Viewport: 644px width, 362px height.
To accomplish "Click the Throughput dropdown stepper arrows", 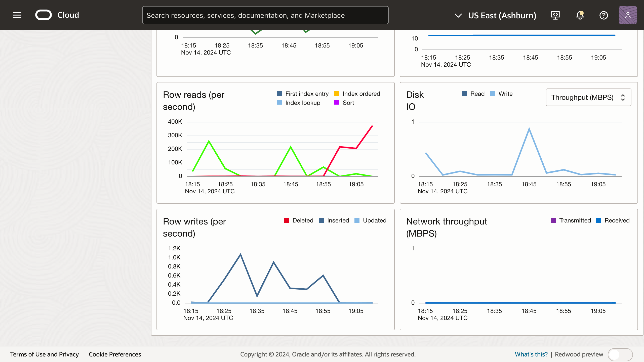I will point(623,97).
